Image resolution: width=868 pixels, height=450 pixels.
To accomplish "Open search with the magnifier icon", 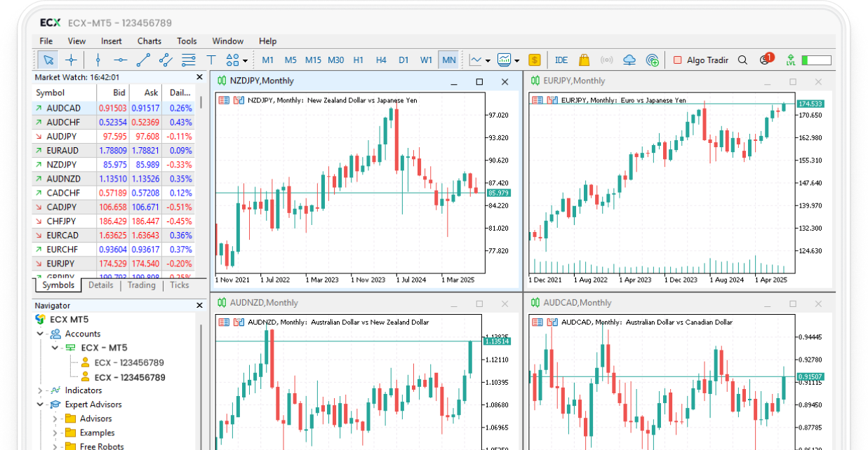I will point(742,60).
